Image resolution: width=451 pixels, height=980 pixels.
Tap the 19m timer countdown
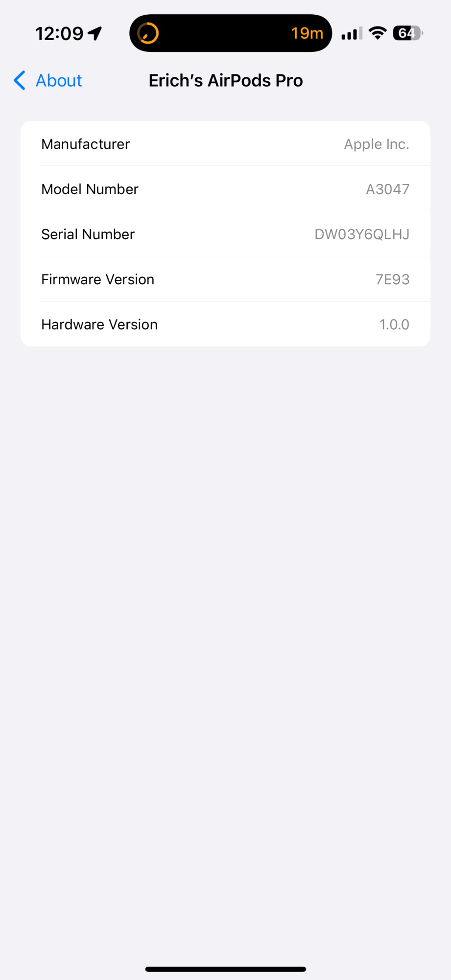[x=307, y=33]
